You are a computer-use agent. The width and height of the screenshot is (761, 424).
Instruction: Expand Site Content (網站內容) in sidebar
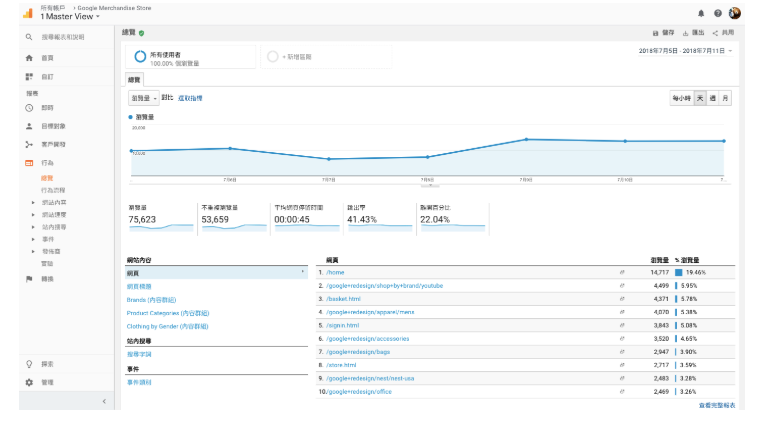coord(33,202)
